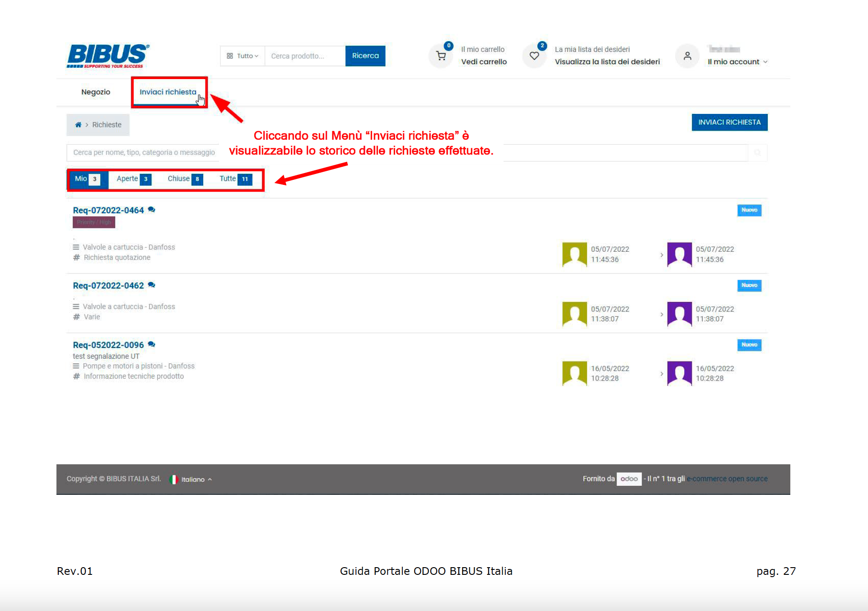
Task: Click the home icon in breadcrumb
Action: pyautogui.click(x=78, y=125)
